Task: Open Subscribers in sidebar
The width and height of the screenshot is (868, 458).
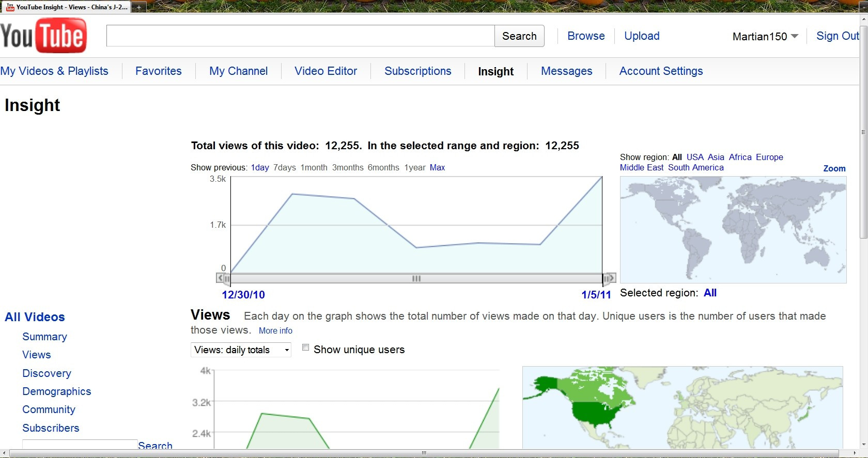Action: tap(51, 428)
